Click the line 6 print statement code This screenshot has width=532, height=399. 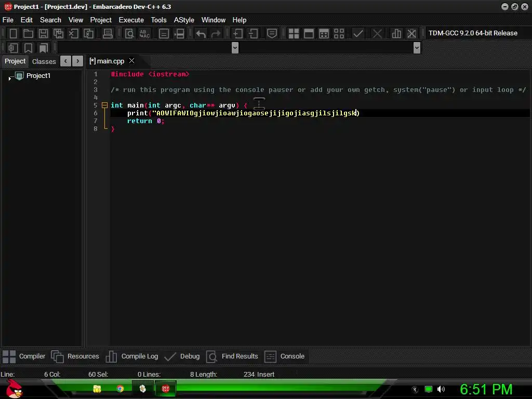[x=243, y=113]
